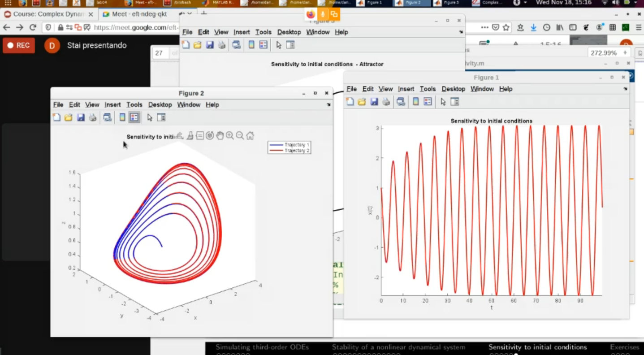Open file icon in Figure 1 toolbar
The image size is (644, 355).
pos(362,102)
